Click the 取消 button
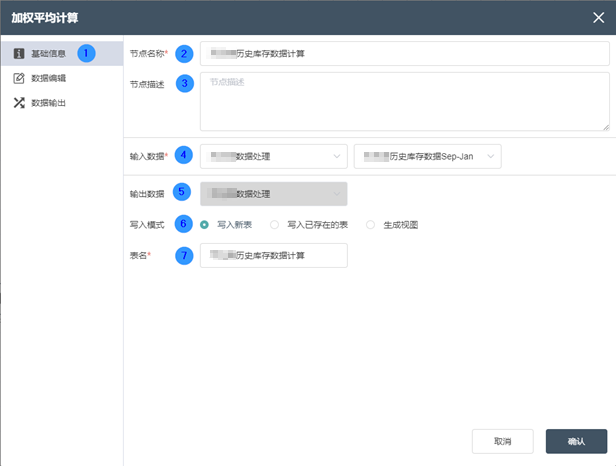 point(502,441)
